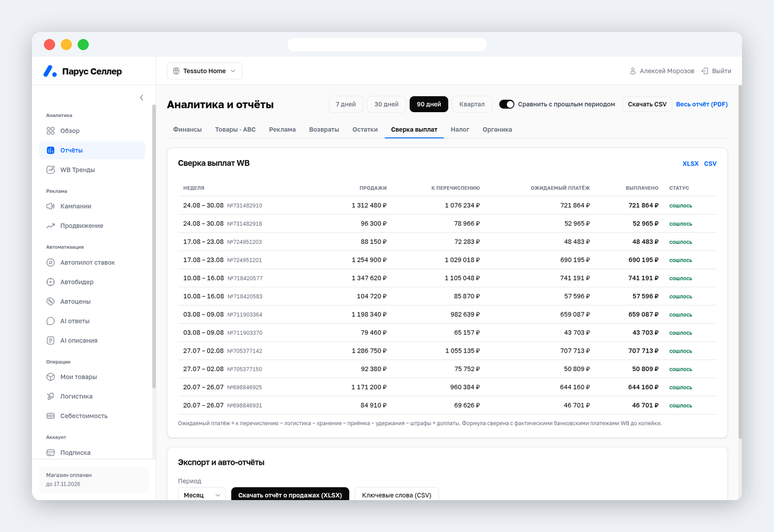Click the AI ответы chat bubble icon
This screenshot has height=532, width=774.
pyautogui.click(x=50, y=321)
